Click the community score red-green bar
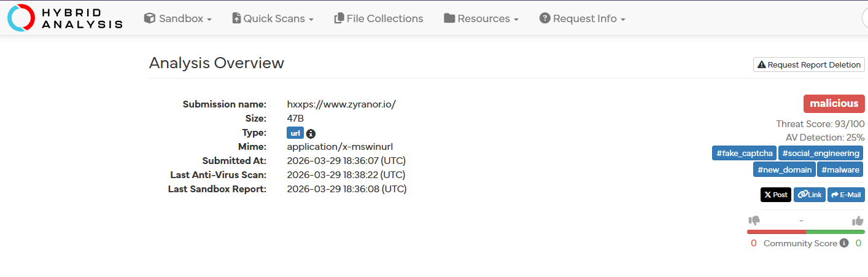 tap(806, 232)
